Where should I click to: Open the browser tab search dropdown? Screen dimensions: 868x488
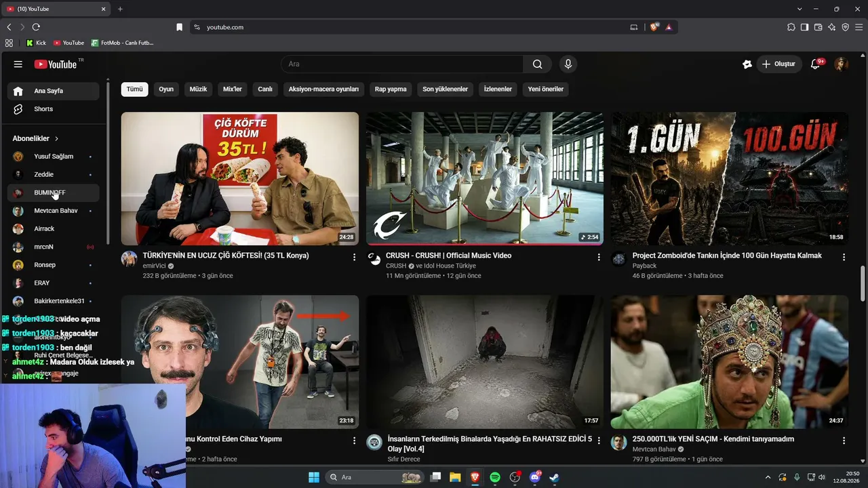coord(800,9)
